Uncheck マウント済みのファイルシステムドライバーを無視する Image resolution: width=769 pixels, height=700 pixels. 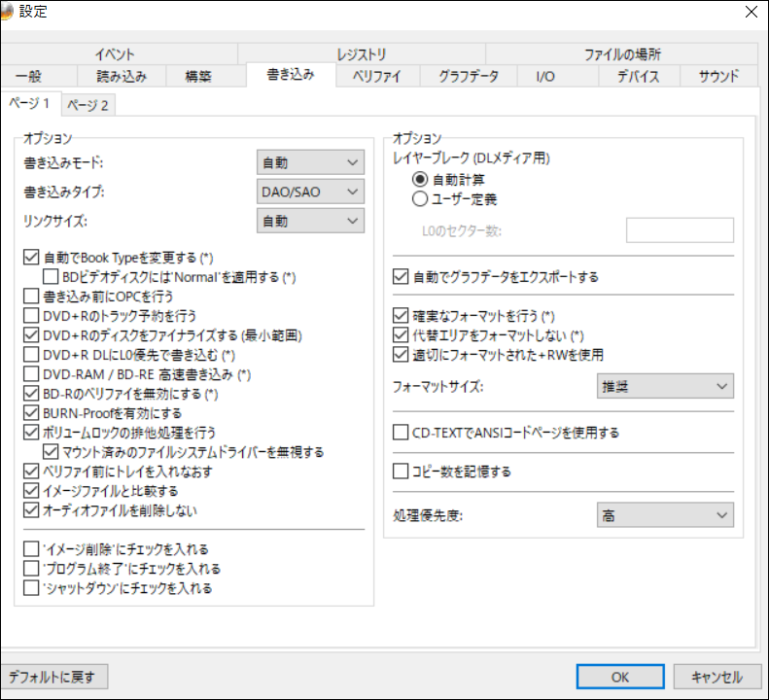coord(51,452)
